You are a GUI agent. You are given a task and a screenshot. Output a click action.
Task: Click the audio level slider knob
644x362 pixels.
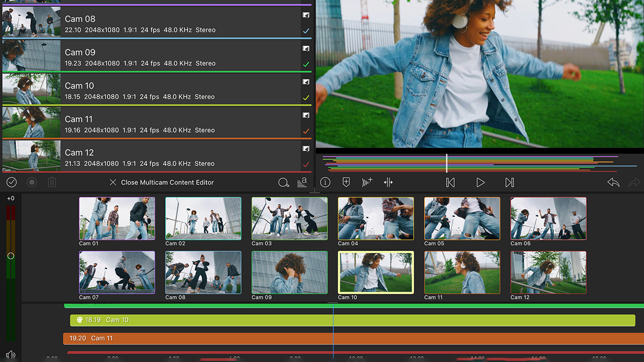11,256
